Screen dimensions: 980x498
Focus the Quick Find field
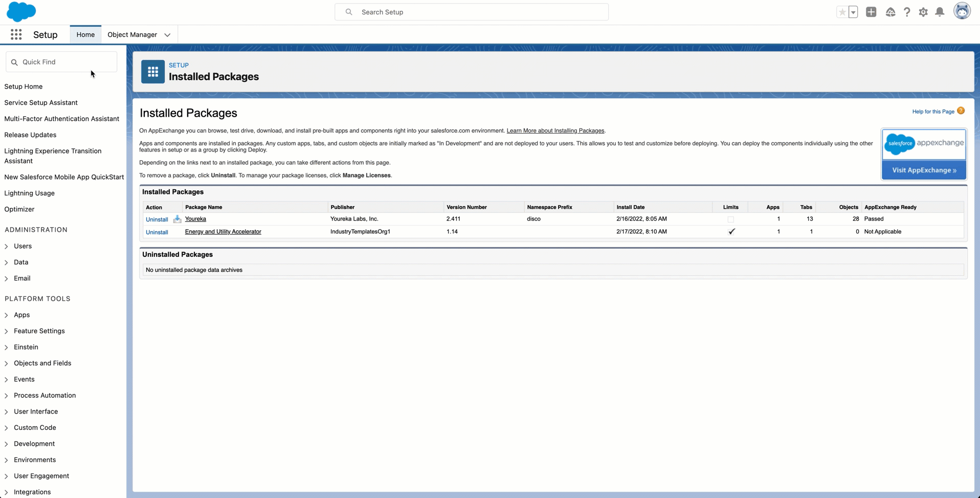tap(61, 62)
